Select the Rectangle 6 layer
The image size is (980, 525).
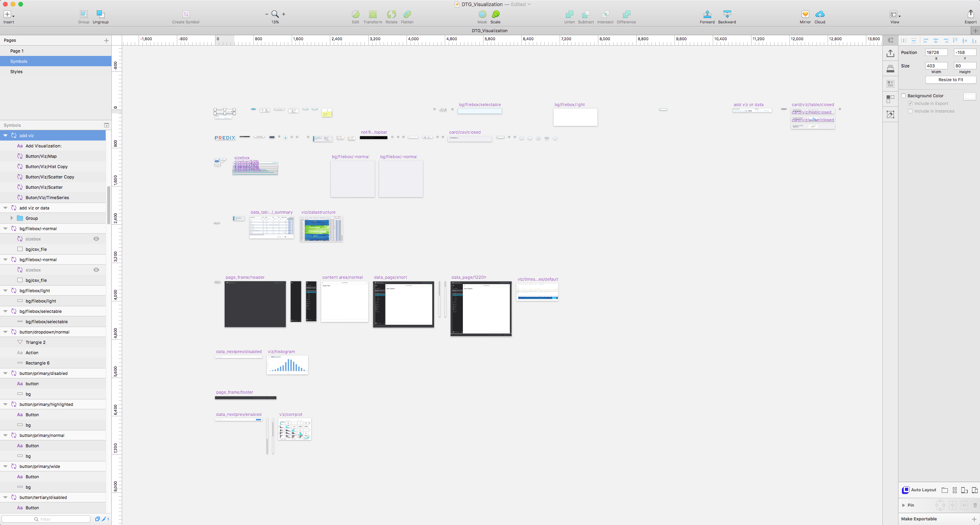[53, 363]
